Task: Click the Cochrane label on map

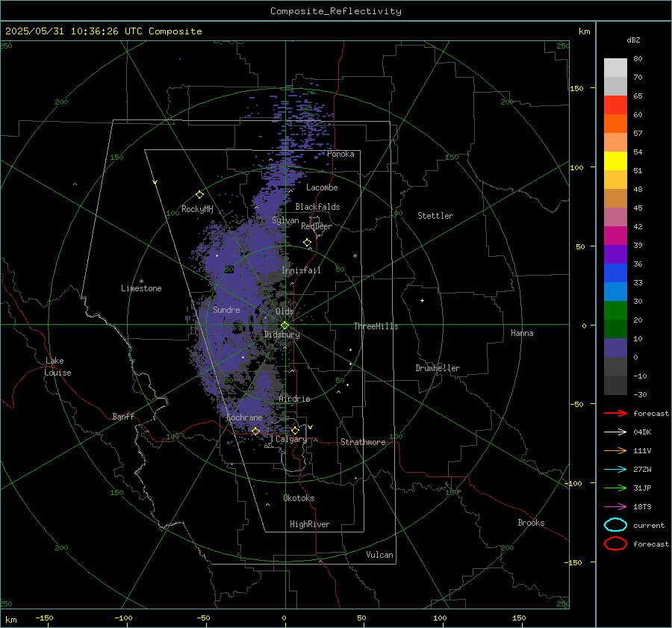Action: 244,417
